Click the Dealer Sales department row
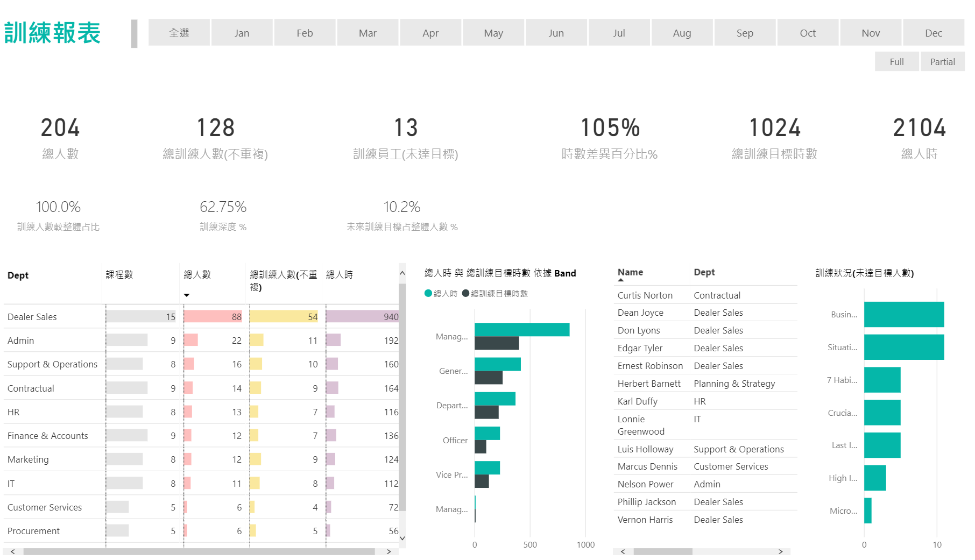 pos(32,317)
